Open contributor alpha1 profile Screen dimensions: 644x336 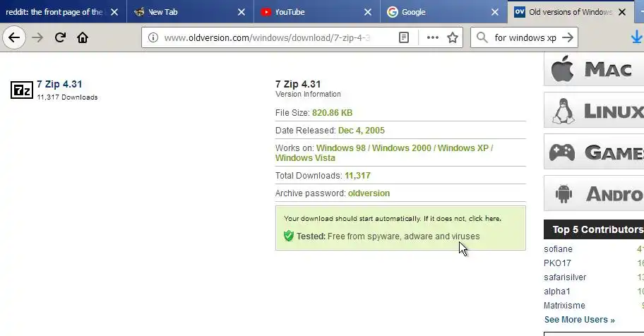557,292
